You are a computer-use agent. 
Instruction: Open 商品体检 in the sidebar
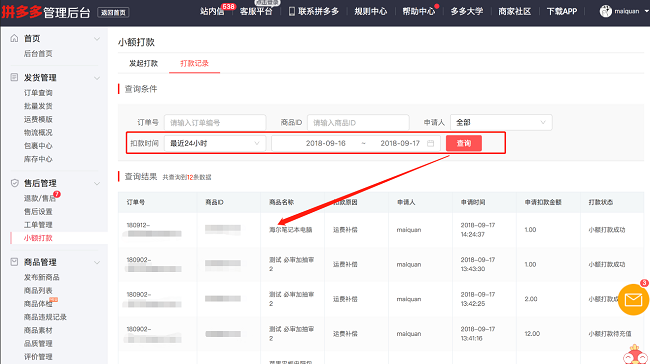click(x=38, y=304)
